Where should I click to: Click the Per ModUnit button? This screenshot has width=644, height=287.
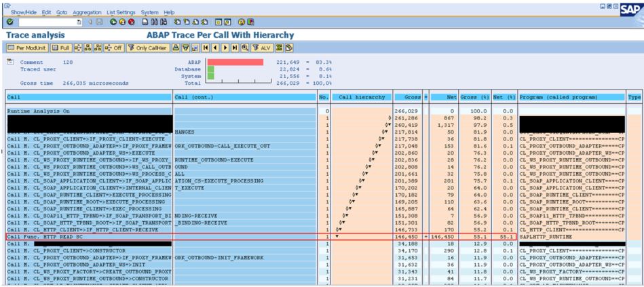tap(28, 48)
